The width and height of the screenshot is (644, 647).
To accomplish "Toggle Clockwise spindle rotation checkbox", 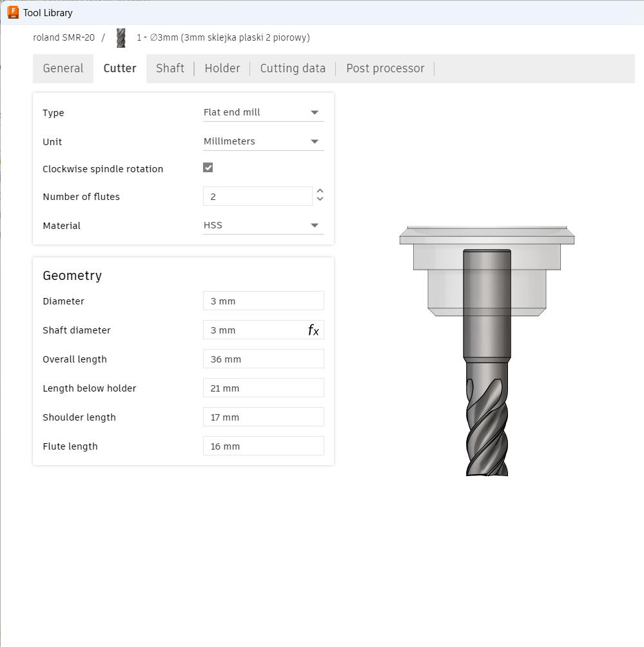I will click(x=208, y=168).
